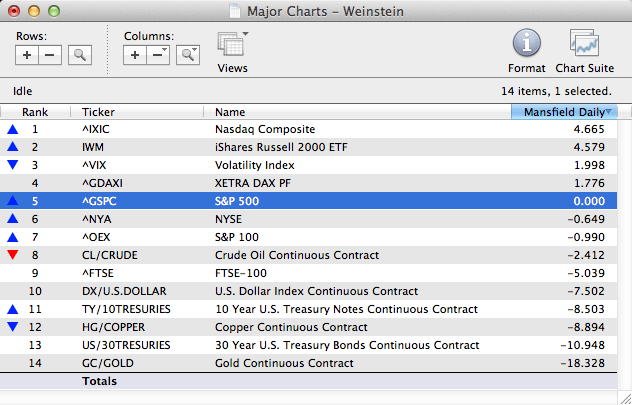Sort by the Mansfield Daily column header
The height and width of the screenshot is (405, 632).
(564, 112)
